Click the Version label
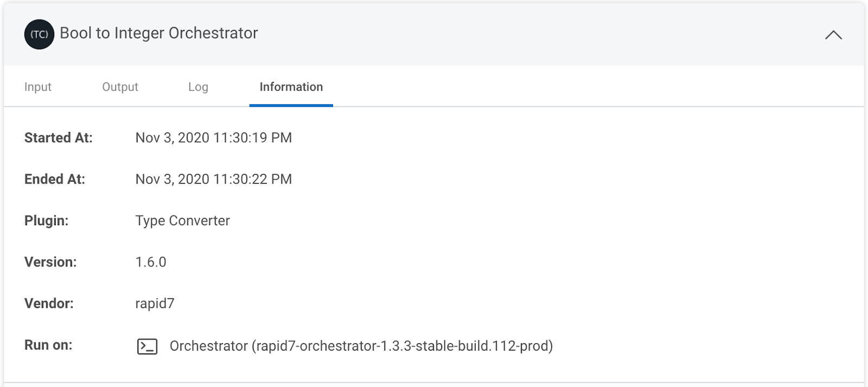Viewport: 868px width, 387px height. point(50,262)
